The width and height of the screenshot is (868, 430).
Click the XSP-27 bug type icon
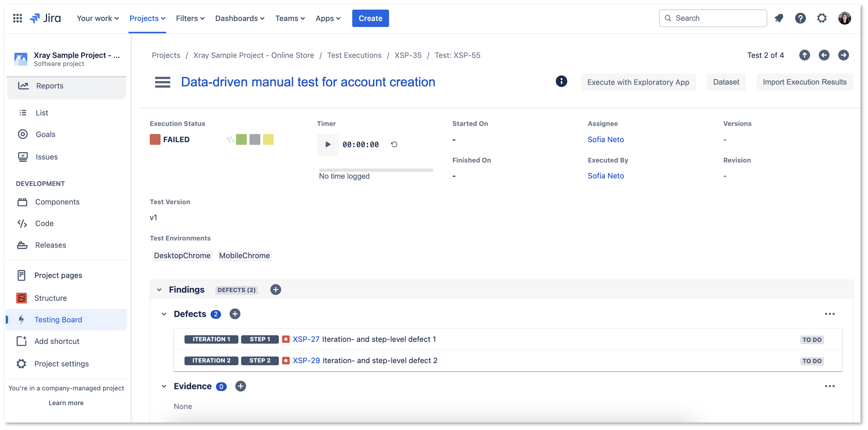[286, 339]
